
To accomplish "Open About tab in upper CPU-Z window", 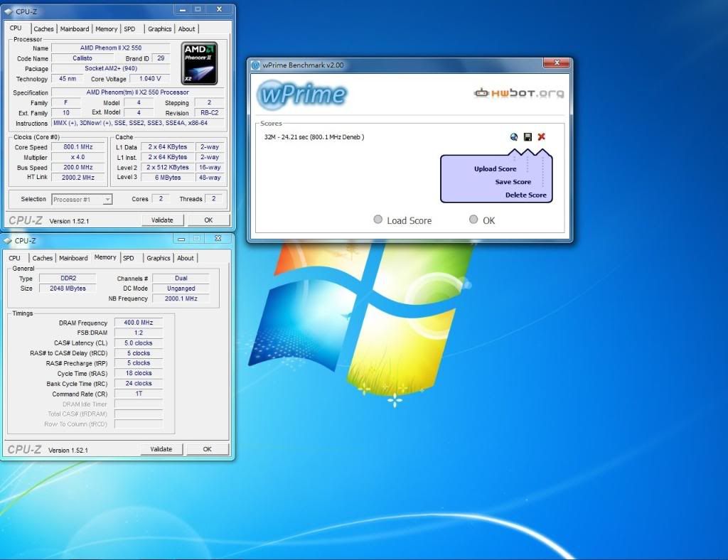I will 187,28.
